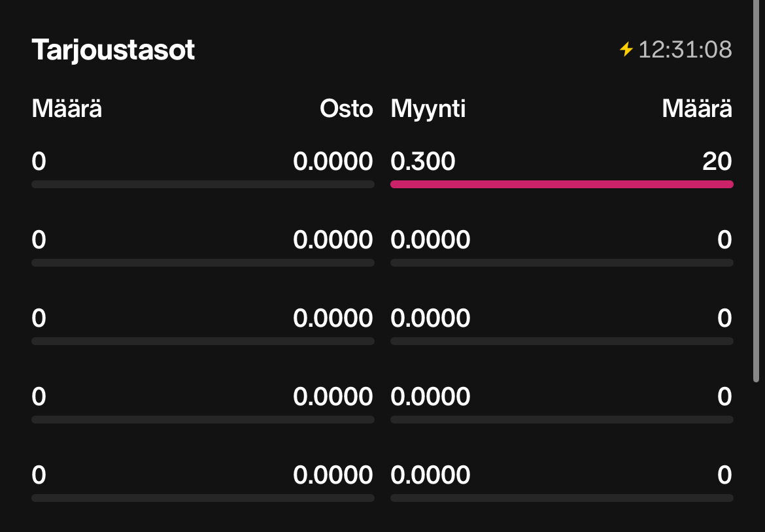Click the fifth row sell price 0.0000

coord(430,475)
